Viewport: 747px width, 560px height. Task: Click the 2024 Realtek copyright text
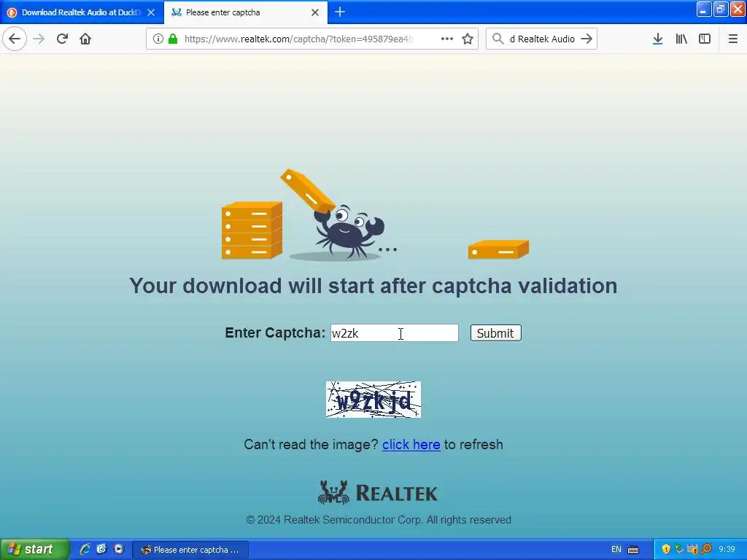[379, 519]
